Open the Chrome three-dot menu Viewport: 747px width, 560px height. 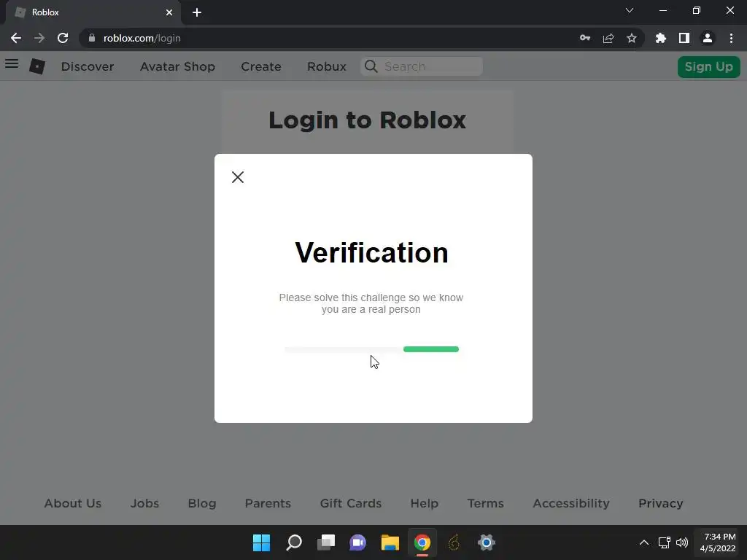click(x=731, y=38)
